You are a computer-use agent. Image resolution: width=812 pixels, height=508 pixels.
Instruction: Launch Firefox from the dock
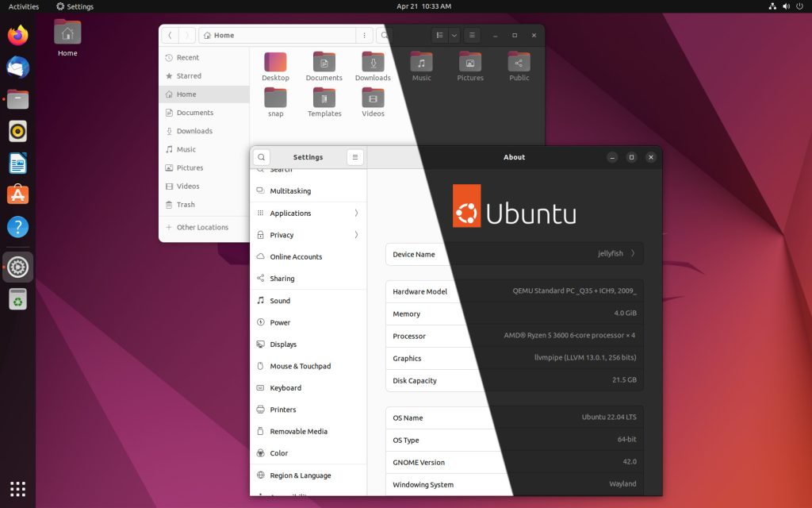(x=17, y=36)
